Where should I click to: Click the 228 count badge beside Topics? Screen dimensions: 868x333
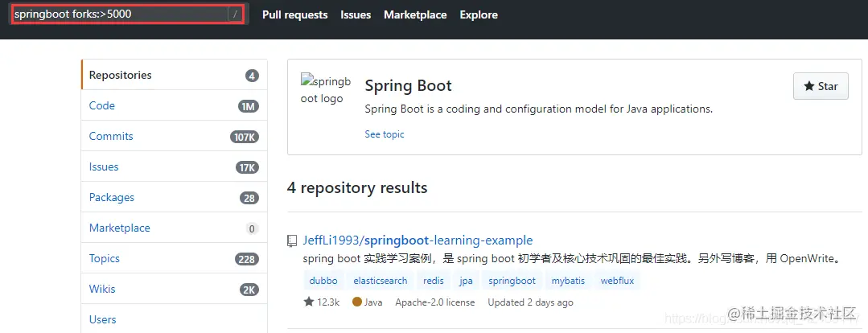(x=246, y=259)
